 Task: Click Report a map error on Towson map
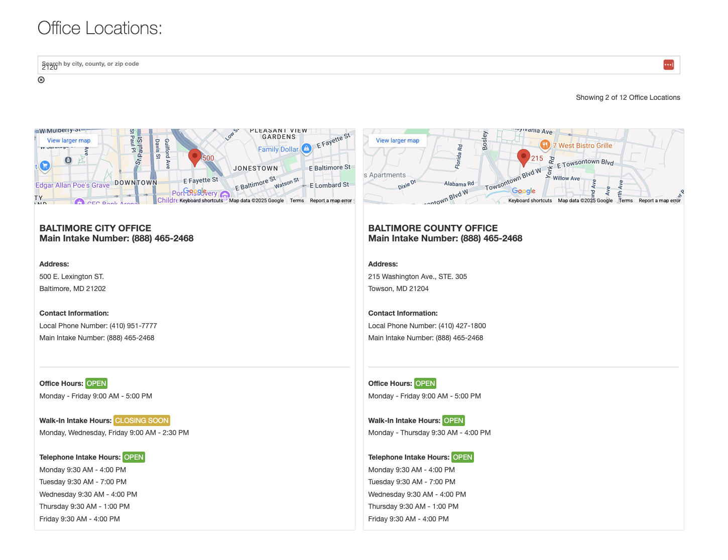point(659,201)
